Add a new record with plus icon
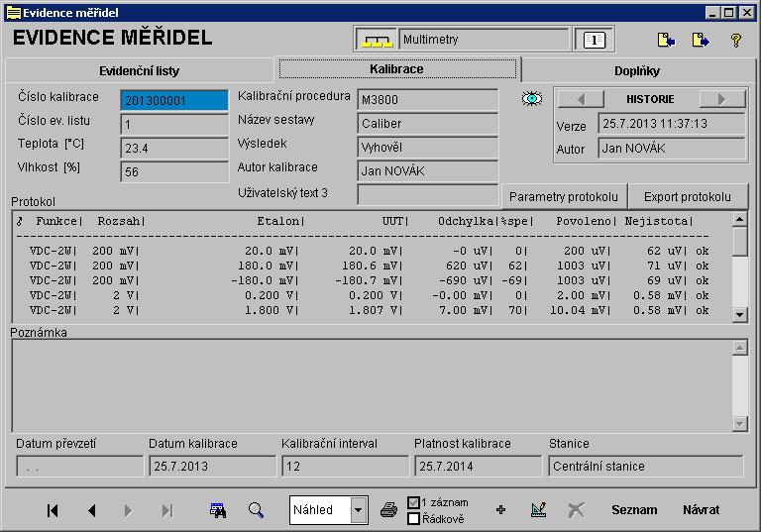The height and width of the screenshot is (532, 761). [x=500, y=510]
